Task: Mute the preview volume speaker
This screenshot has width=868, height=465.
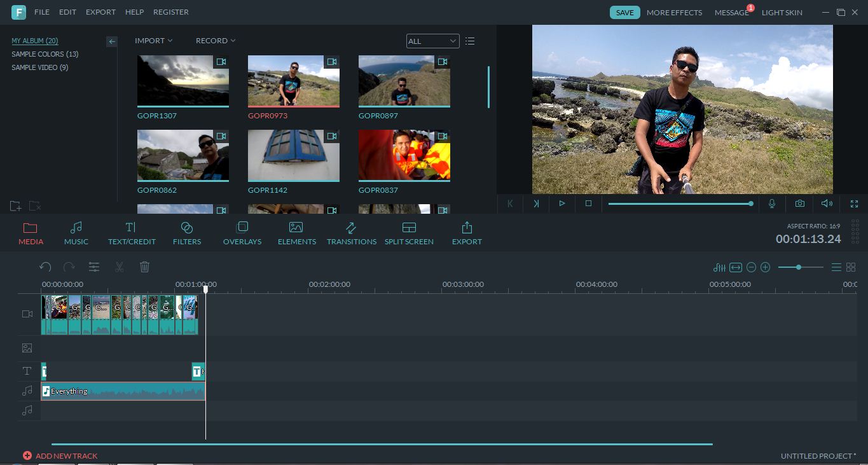Action: pyautogui.click(x=827, y=204)
